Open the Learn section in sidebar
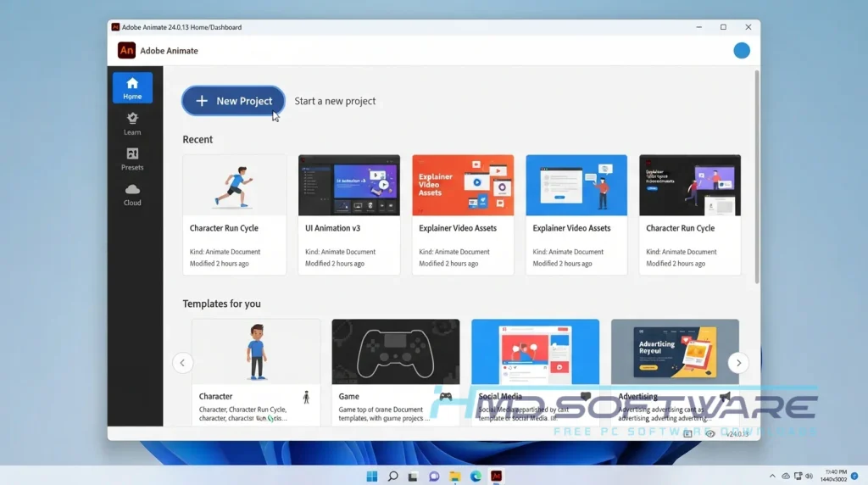This screenshot has height=485, width=868. tap(132, 124)
